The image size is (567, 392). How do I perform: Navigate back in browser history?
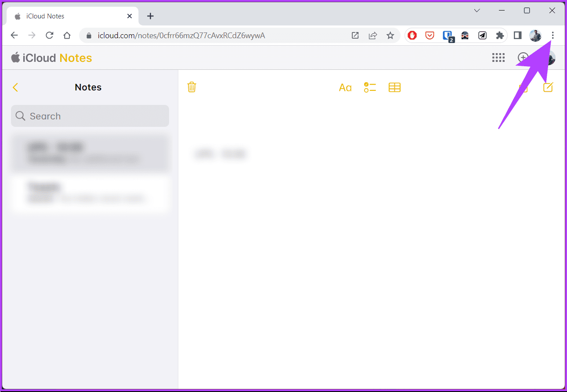[14, 36]
